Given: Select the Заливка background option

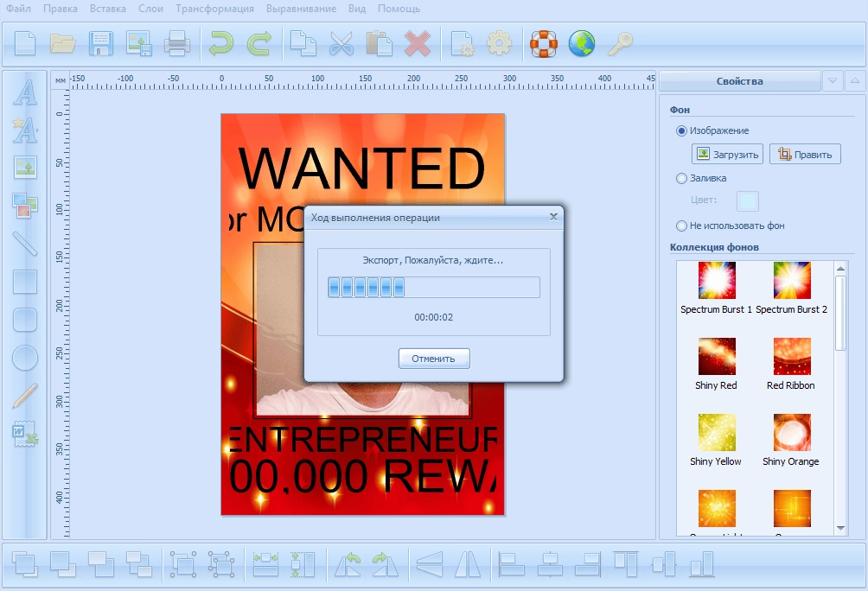Looking at the screenshot, I should (681, 178).
